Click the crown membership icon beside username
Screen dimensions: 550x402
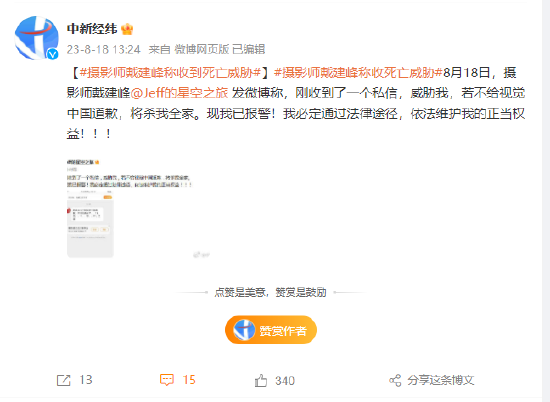click(127, 29)
